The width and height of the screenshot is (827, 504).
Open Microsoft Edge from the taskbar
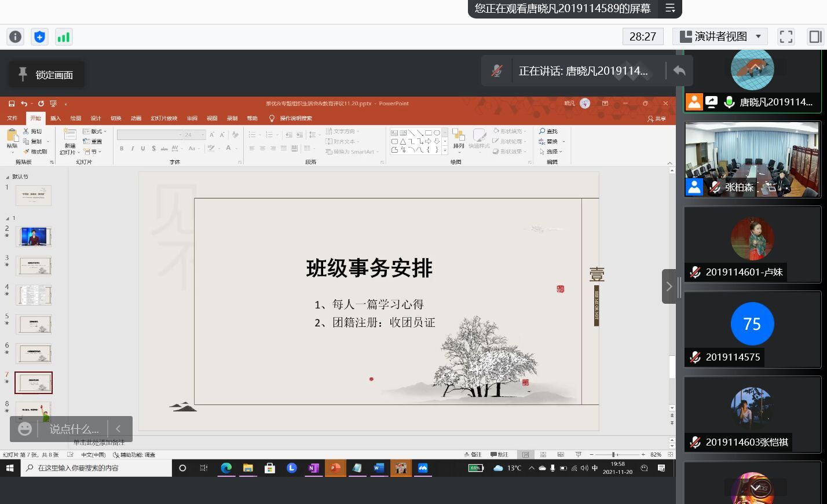click(226, 468)
